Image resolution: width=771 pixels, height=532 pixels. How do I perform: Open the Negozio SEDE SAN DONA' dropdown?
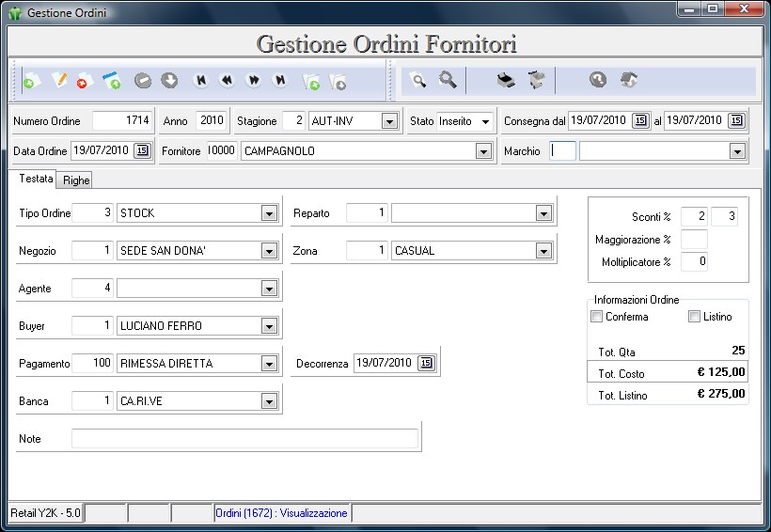269,251
